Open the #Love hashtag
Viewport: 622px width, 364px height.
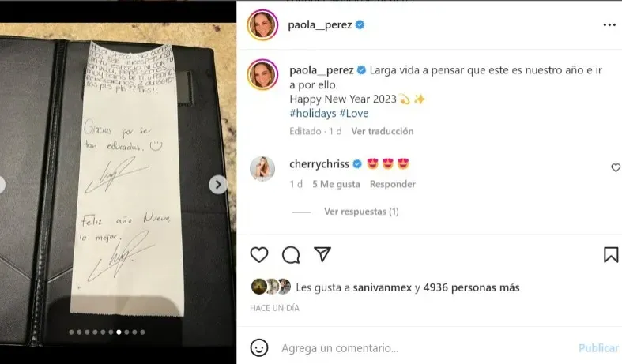(354, 114)
